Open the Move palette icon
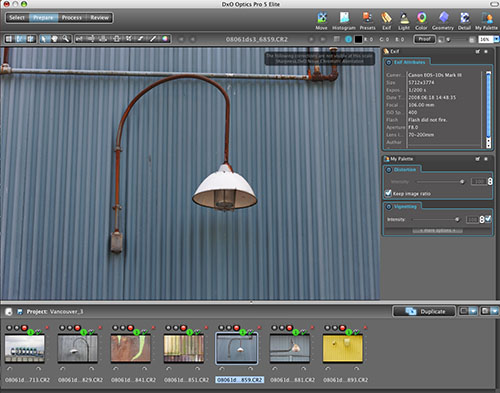Viewport: 500px width, 393px height. point(322,21)
